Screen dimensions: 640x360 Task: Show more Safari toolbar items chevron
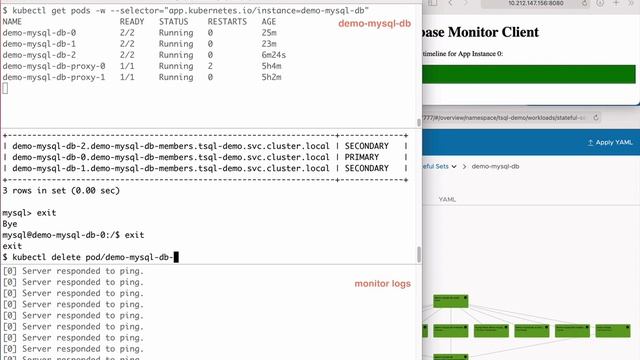(x=631, y=3)
